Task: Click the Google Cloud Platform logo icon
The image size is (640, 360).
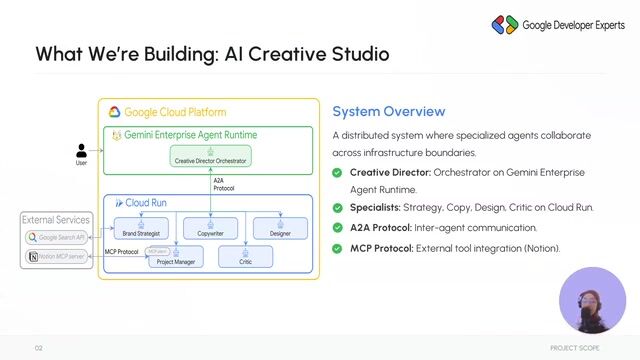Action: 114,112
